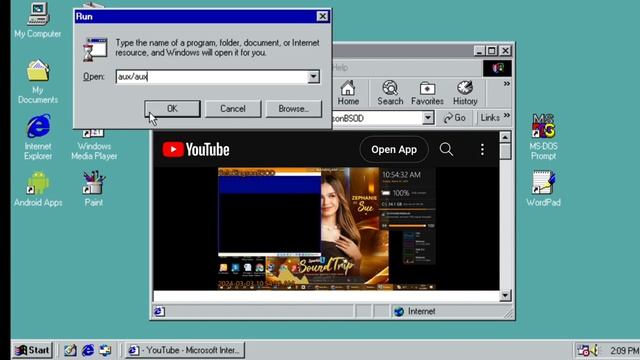The image size is (640, 360).
Task: Click the taskbar clock showing 2:09 PM
Action: click(x=624, y=350)
